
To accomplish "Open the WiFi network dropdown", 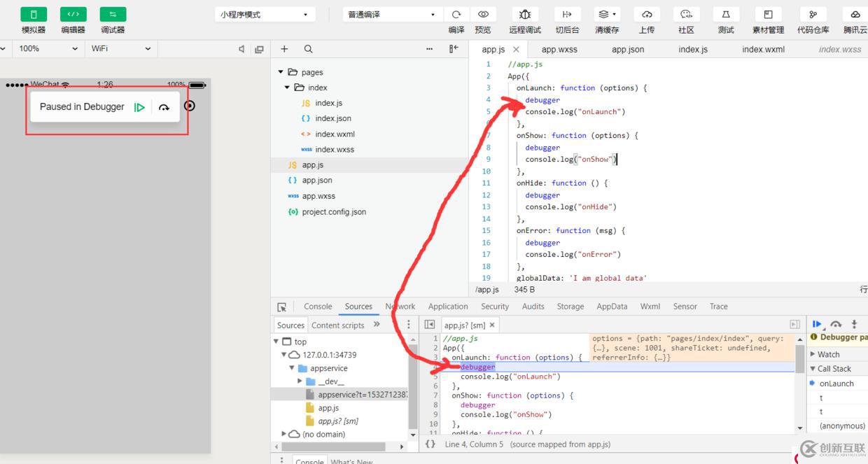I will point(120,48).
